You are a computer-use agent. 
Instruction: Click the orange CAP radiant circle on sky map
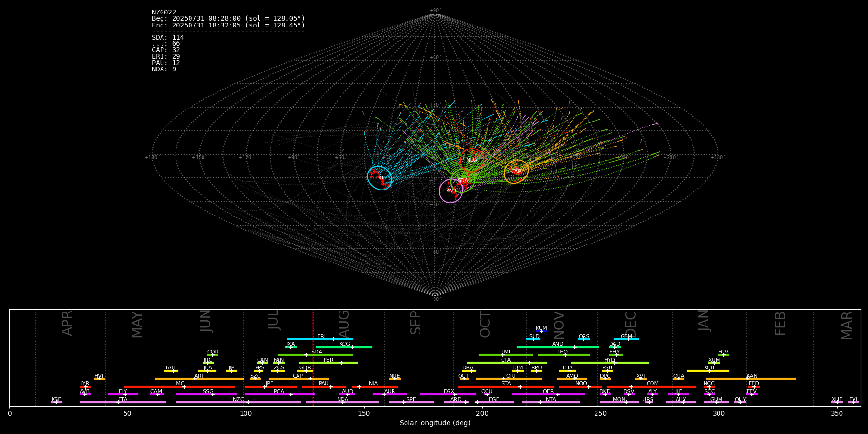pos(516,172)
